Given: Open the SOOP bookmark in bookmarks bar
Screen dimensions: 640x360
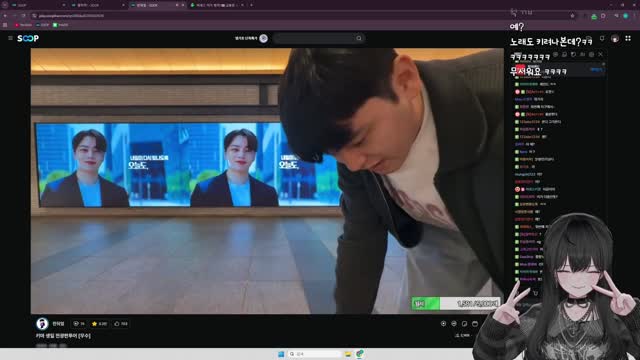Looking at the screenshot, I should [x=42, y=25].
